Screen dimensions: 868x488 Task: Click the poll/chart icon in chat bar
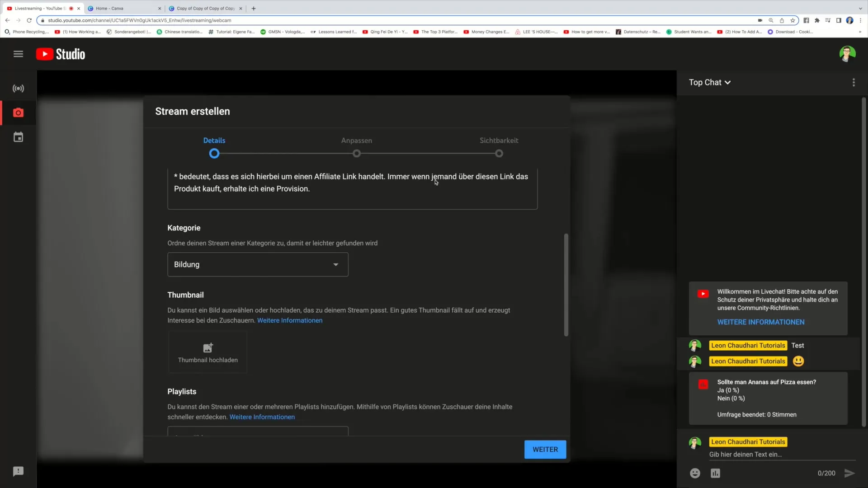pyautogui.click(x=715, y=473)
